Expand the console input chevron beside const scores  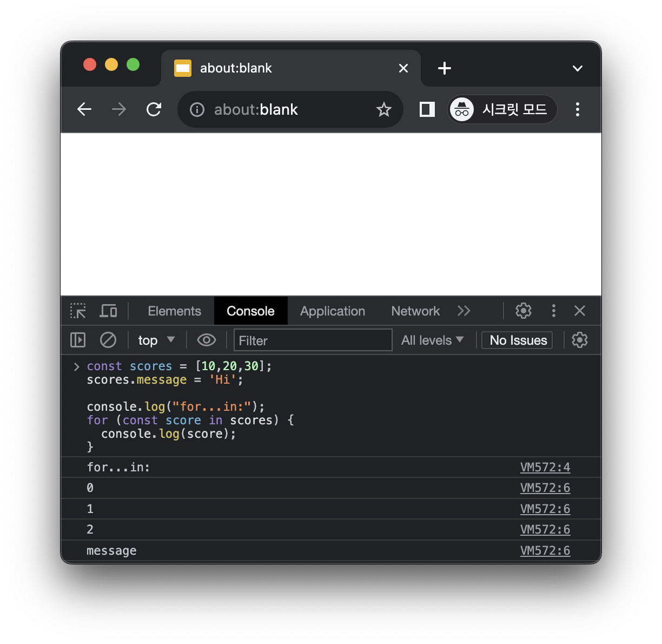(x=76, y=366)
